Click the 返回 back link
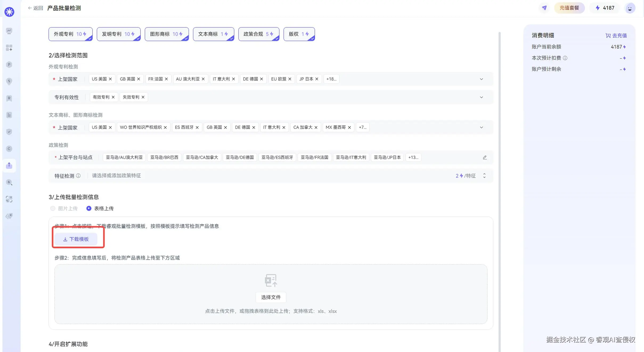This screenshot has width=644, height=352. tap(35, 8)
